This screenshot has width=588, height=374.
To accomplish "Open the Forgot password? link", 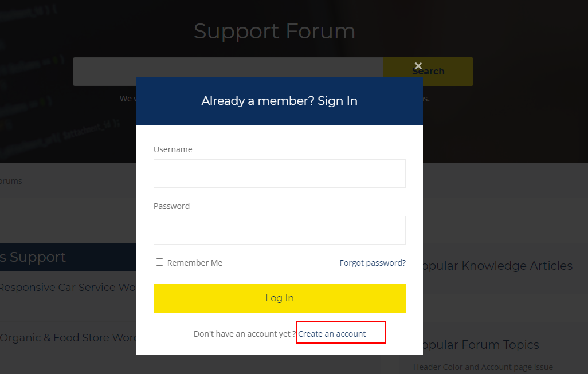I will 373,263.
